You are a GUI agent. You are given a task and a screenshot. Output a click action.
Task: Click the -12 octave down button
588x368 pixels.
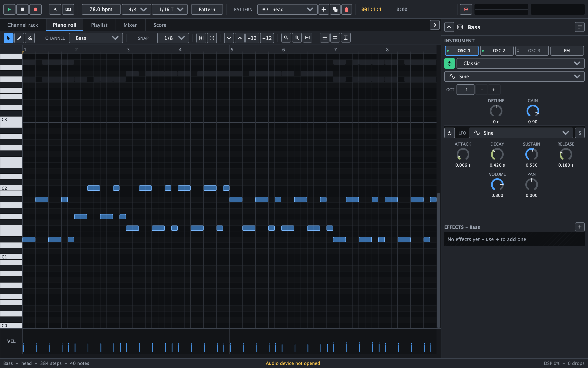point(252,38)
